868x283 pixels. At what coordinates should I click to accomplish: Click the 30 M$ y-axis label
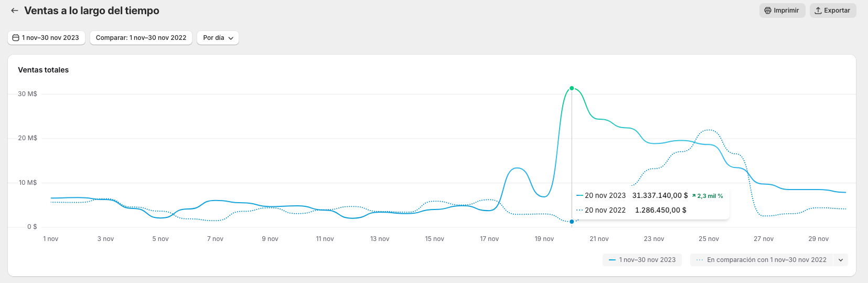pos(27,94)
